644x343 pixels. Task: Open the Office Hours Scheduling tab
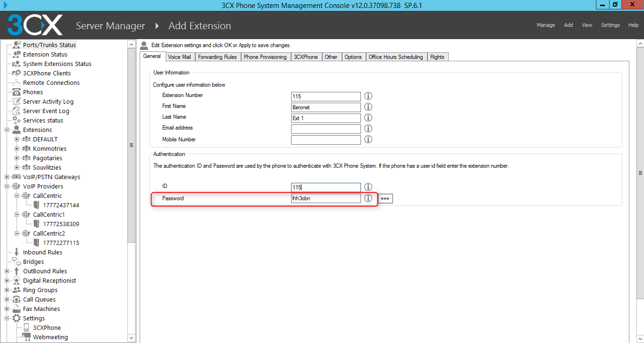(x=396, y=57)
